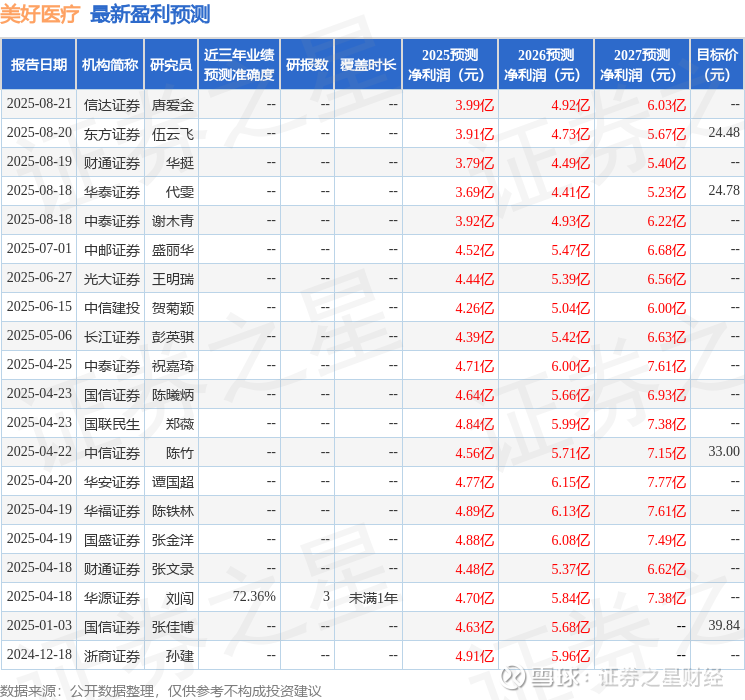The image size is (745, 700).
Task: Click the date 2025-07-01
Action: 39,249
